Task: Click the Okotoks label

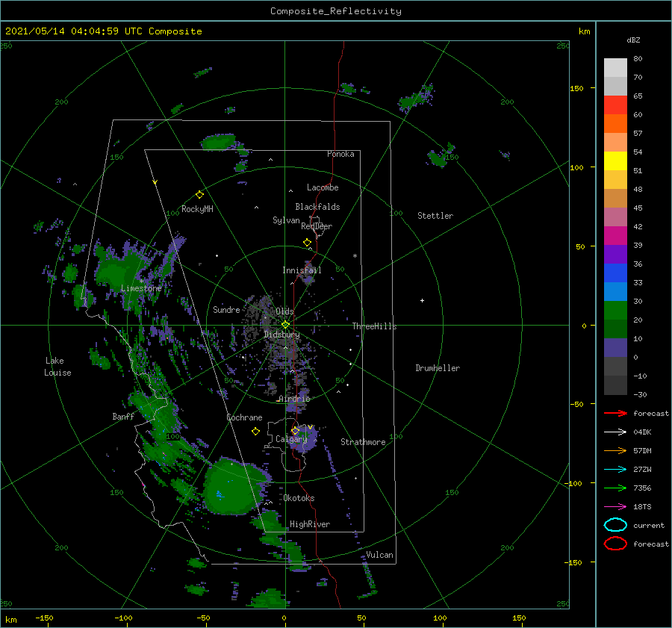Action: (x=299, y=498)
